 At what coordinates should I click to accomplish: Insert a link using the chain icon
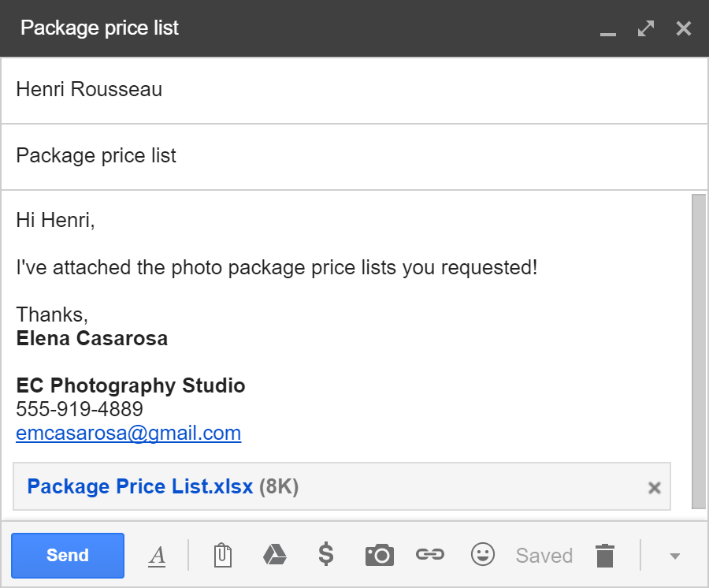pos(430,555)
